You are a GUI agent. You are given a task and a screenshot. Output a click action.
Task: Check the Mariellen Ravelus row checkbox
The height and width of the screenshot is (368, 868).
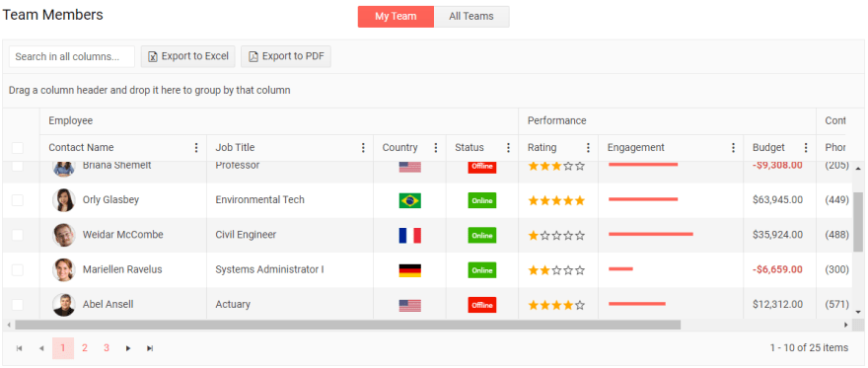pyautogui.click(x=18, y=270)
